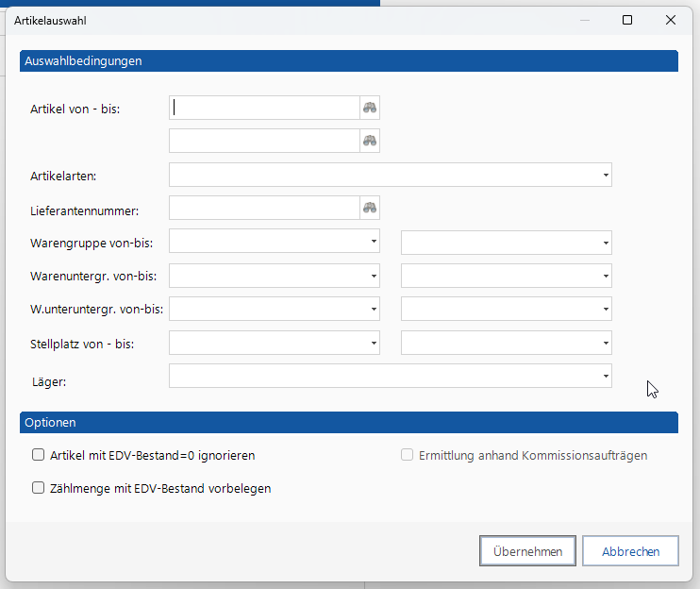This screenshot has height=589, width=700.
Task: Maximize the Artikelauswahl dialog window
Action: [627, 20]
